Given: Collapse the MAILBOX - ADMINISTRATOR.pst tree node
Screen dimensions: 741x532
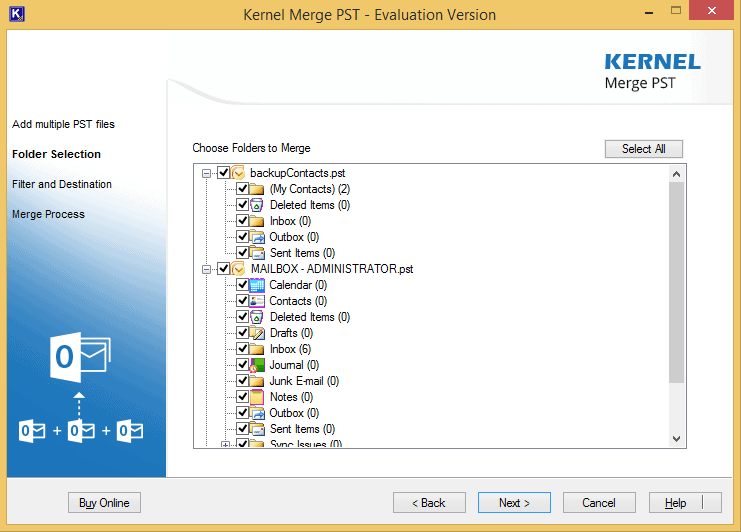Looking at the screenshot, I should 206,269.
